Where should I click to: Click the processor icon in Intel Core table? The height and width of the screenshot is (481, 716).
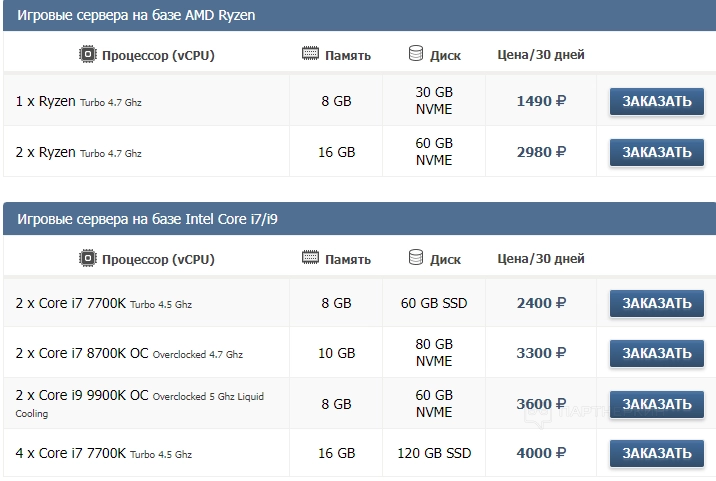click(88, 259)
